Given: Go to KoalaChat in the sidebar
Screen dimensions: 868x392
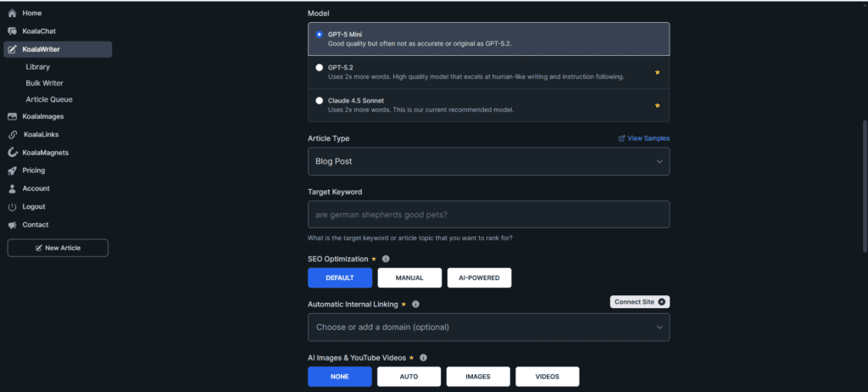Looking at the screenshot, I should (39, 31).
